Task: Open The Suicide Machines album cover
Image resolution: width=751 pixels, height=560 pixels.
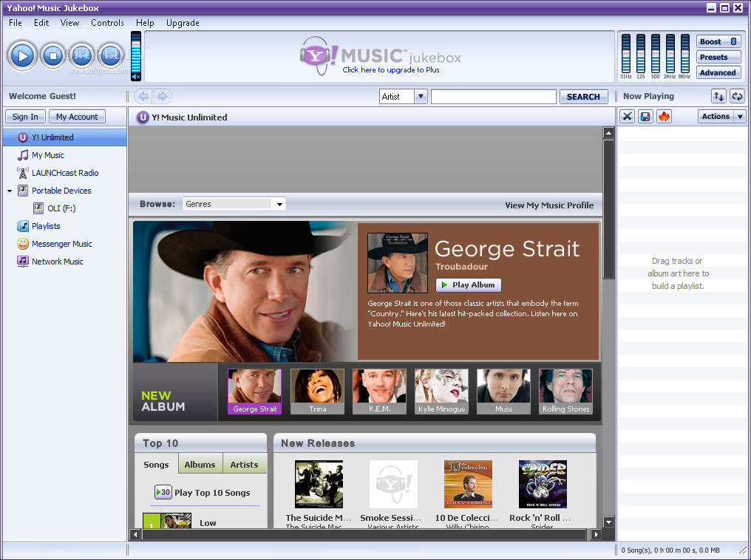Action: [319, 484]
